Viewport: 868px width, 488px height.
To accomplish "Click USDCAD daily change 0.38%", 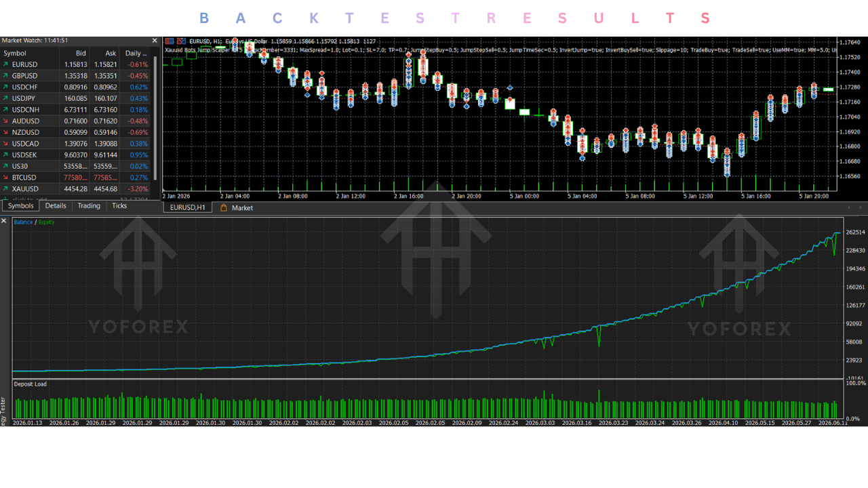I will click(x=138, y=144).
